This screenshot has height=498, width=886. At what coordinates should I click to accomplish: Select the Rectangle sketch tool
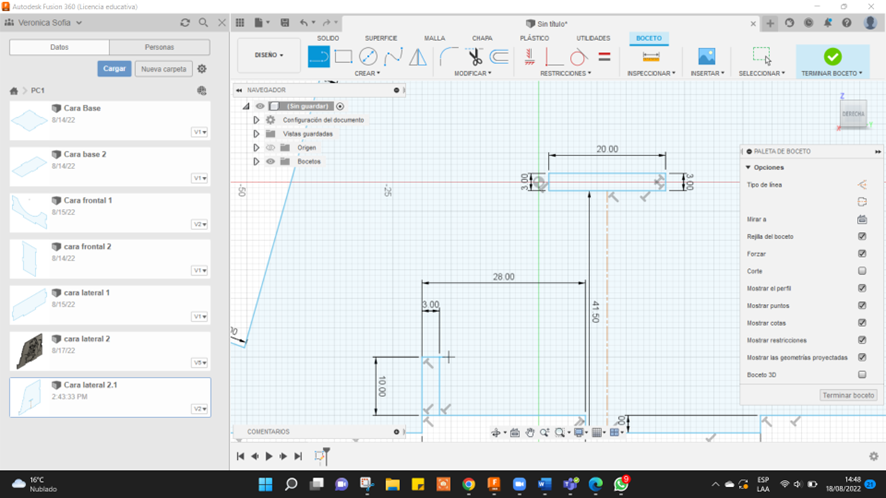343,57
